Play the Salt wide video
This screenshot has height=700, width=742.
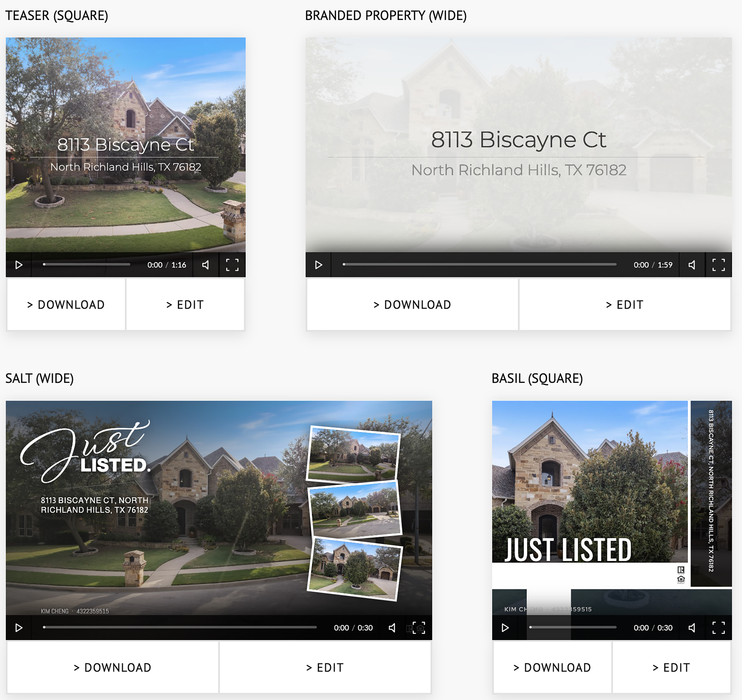click(x=19, y=628)
